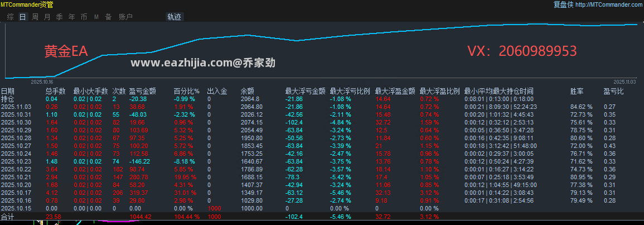
Task: Click the 1000.00 balance cell
Action: 251,208
